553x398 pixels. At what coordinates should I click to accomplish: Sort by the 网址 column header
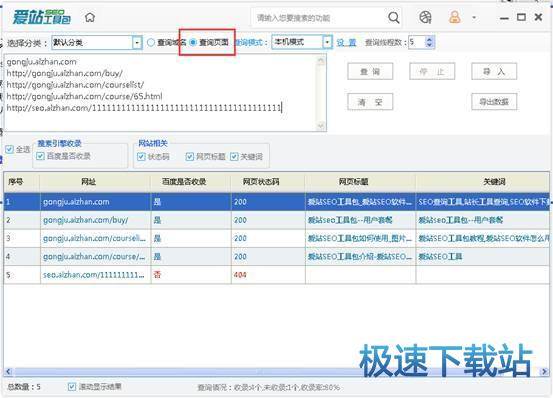(x=95, y=182)
